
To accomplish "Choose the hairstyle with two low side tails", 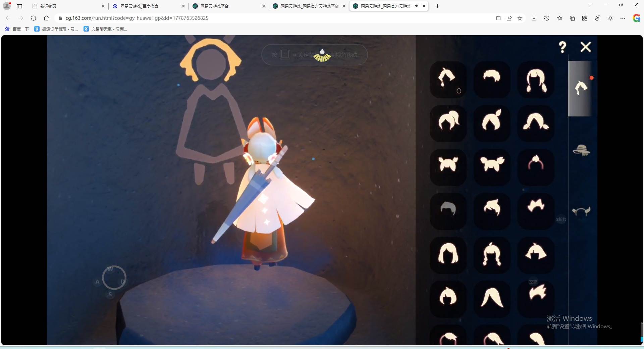I will pos(536,123).
